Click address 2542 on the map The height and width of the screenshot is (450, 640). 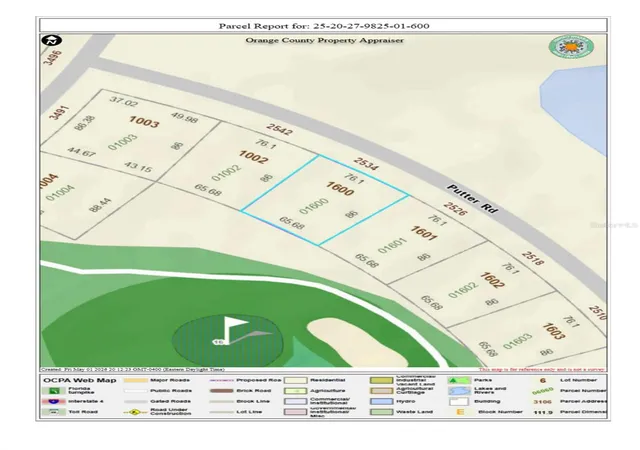tap(280, 129)
